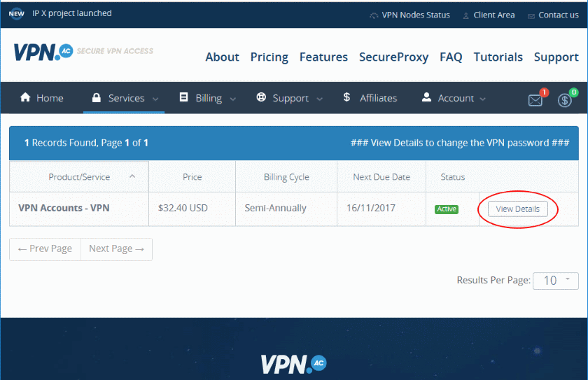The height and width of the screenshot is (380, 588).
Task: Expand the Account menu chevron
Action: [482, 99]
